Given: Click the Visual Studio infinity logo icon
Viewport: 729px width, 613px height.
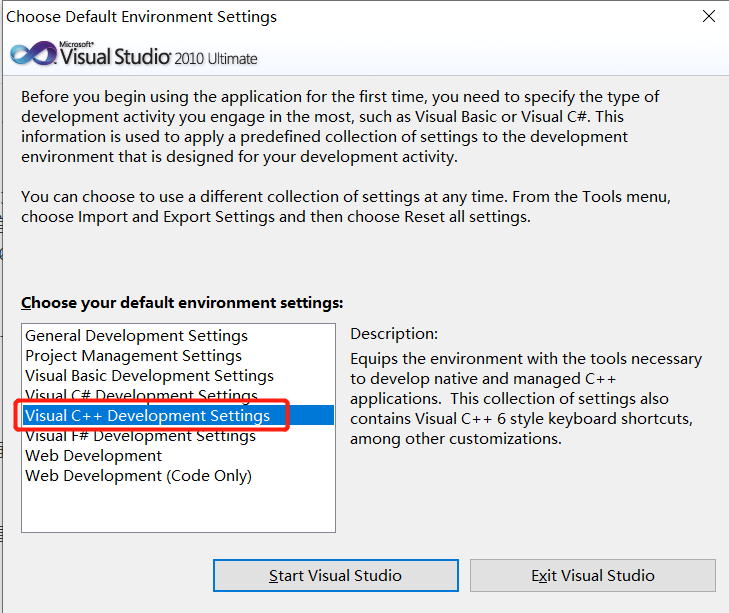Looking at the screenshot, I should [x=32, y=54].
